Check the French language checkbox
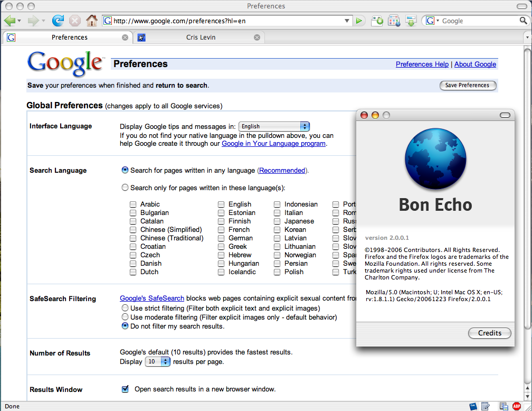Screen dimensions: 532x411 tap(221, 230)
